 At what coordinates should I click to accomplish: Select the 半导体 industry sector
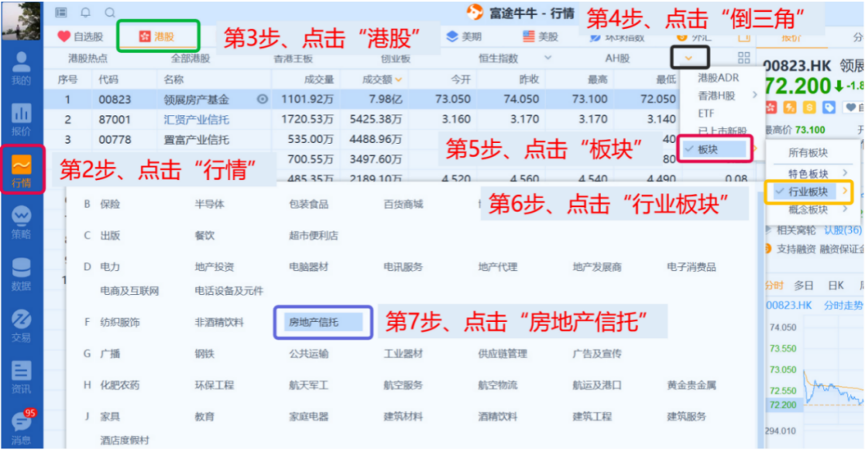[x=209, y=205]
